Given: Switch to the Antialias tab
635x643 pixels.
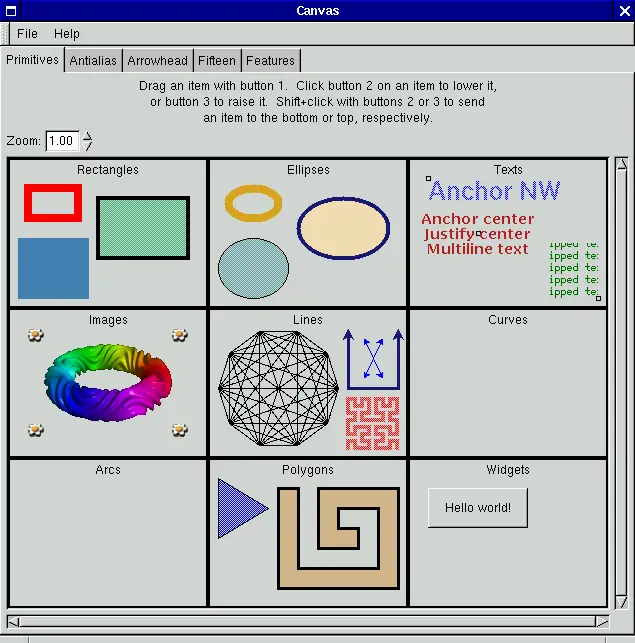Looking at the screenshot, I should coord(93,61).
